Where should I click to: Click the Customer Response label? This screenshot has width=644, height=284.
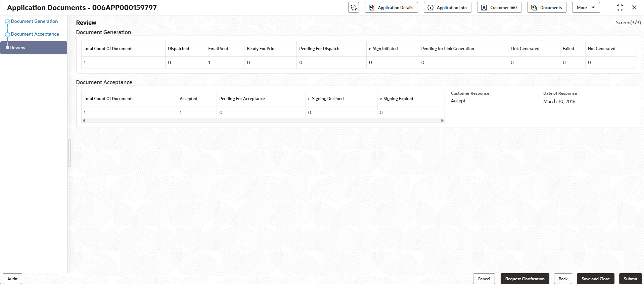(x=470, y=93)
